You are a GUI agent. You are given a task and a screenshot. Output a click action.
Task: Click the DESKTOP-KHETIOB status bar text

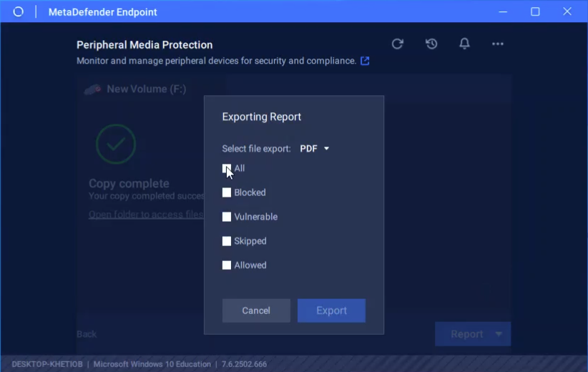click(x=47, y=364)
